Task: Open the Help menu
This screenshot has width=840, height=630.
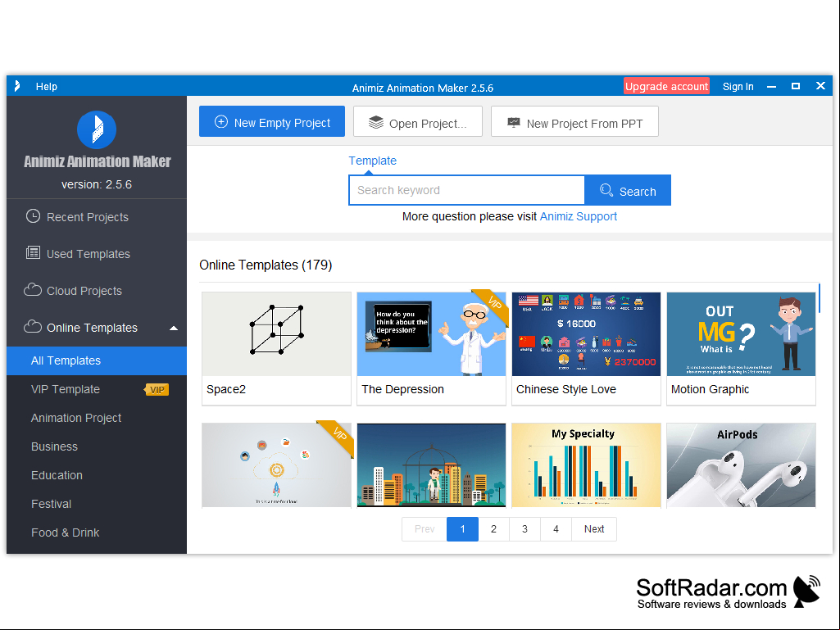Action: tap(47, 86)
